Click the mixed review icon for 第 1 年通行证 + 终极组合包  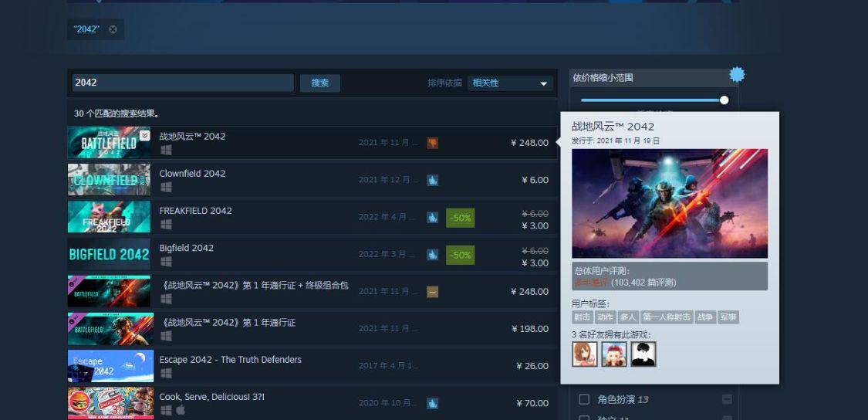coord(432,291)
